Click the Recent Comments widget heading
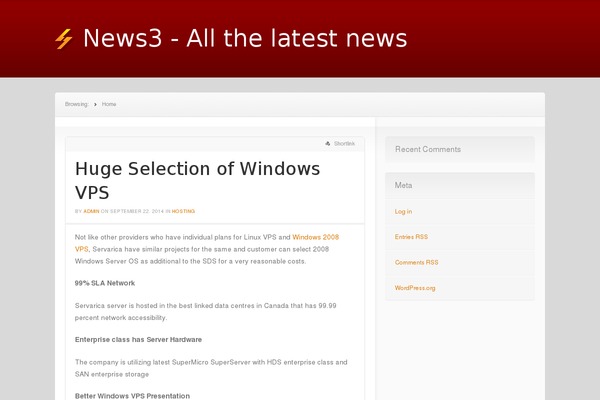 (428, 149)
